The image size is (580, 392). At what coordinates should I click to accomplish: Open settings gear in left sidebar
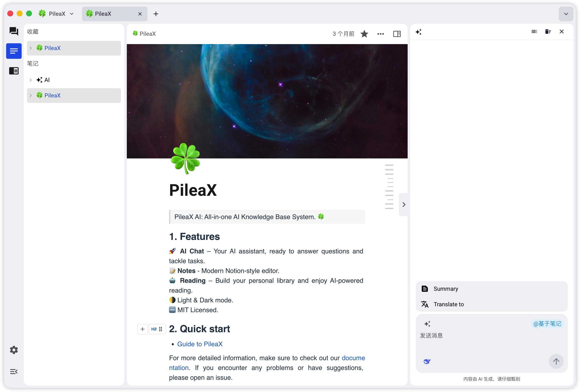(x=14, y=350)
